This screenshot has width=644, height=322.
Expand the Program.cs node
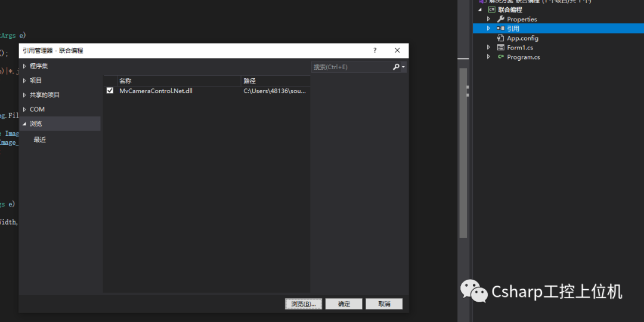coord(489,57)
